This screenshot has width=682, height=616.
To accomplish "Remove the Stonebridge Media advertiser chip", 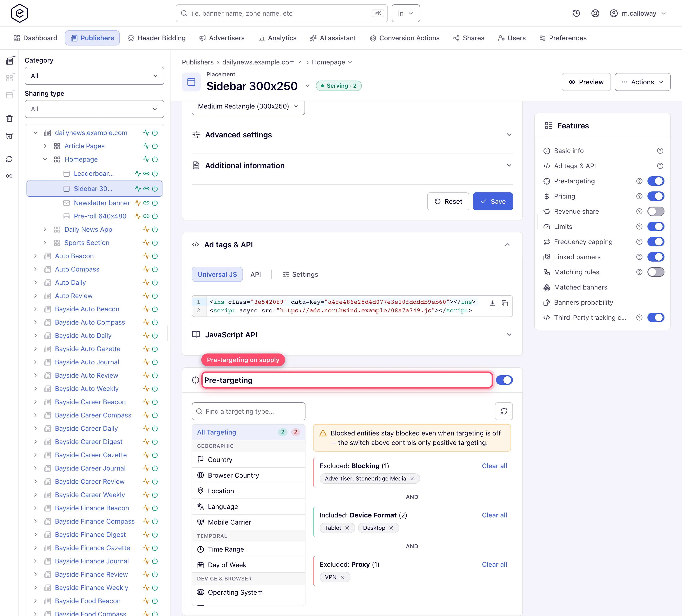I will click(x=412, y=479).
